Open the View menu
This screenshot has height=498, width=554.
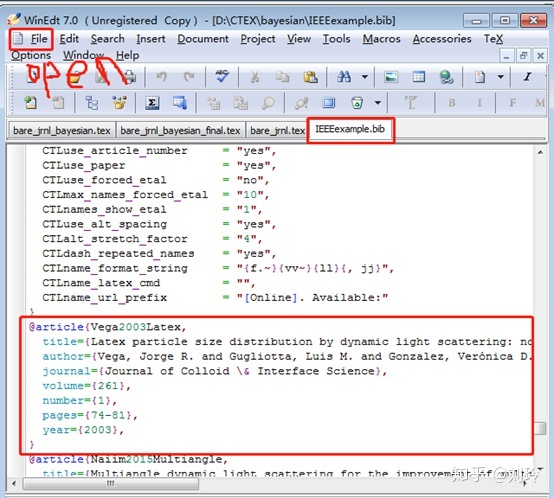click(x=299, y=39)
